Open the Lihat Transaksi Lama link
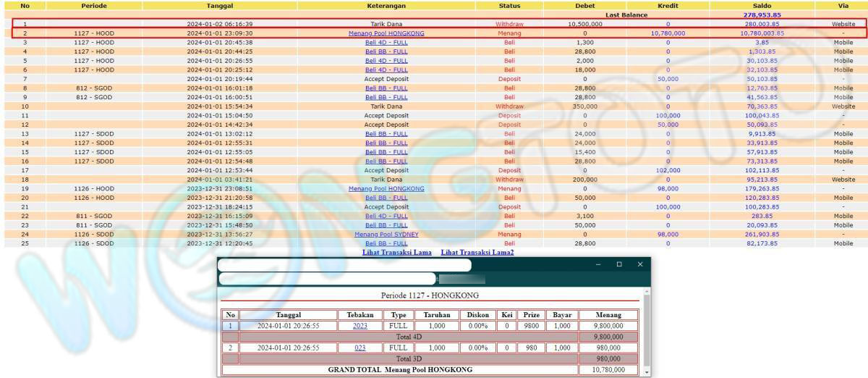This screenshot has width=868, height=378. (x=396, y=252)
